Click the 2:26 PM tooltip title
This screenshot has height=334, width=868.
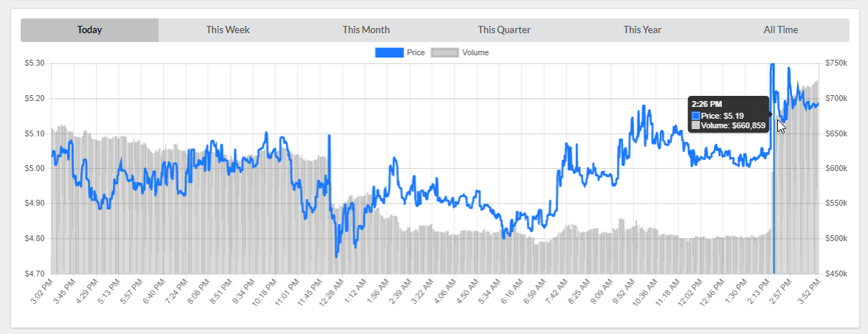[706, 105]
